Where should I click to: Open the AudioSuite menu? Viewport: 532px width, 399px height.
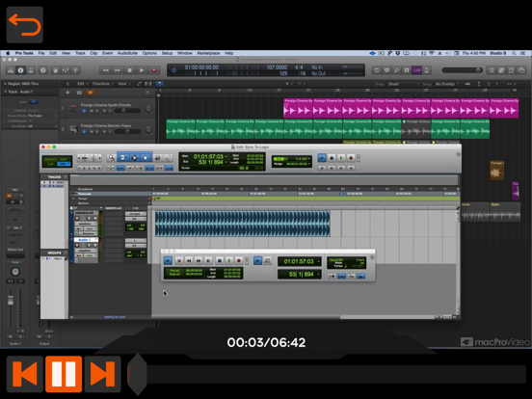[127, 53]
